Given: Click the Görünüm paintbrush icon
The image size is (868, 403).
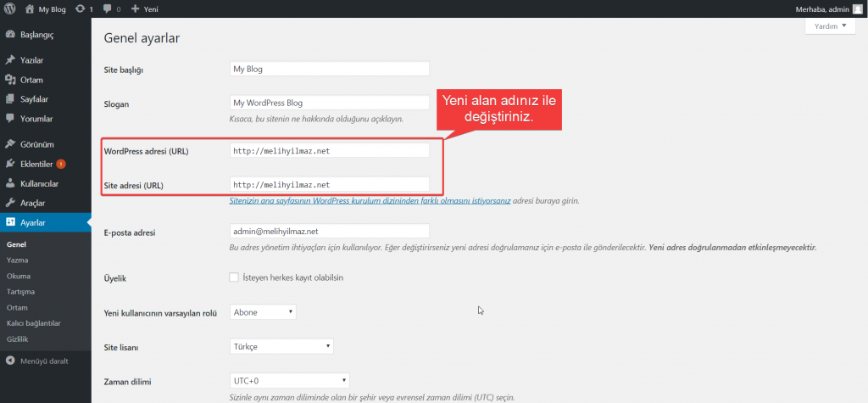Looking at the screenshot, I should pos(10,144).
